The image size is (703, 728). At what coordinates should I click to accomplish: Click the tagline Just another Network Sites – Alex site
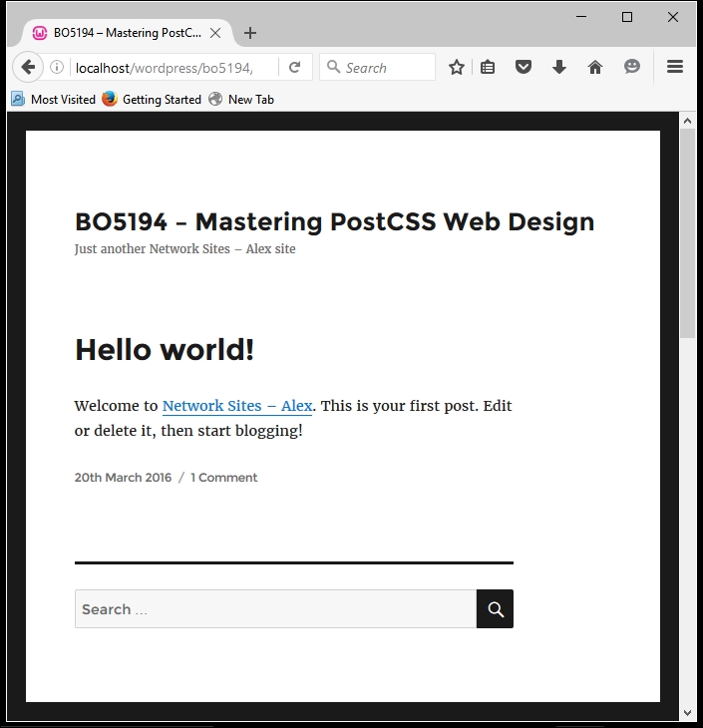(x=184, y=249)
